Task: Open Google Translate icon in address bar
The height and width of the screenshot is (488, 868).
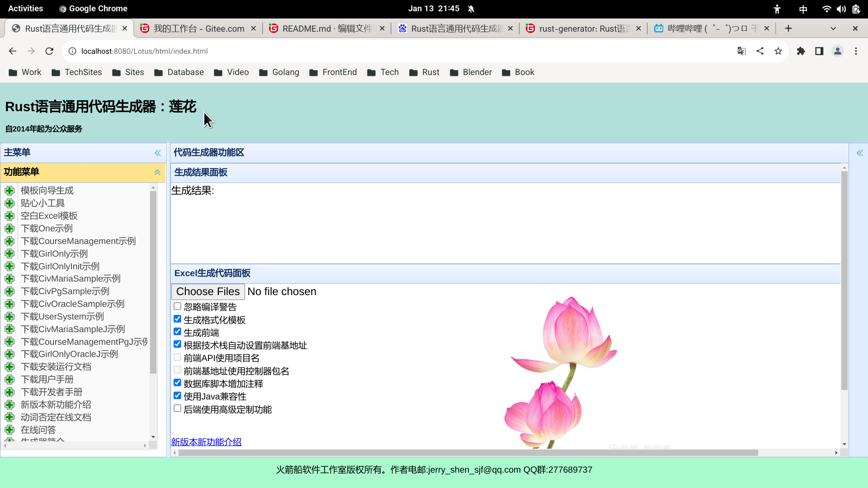Action: point(741,51)
